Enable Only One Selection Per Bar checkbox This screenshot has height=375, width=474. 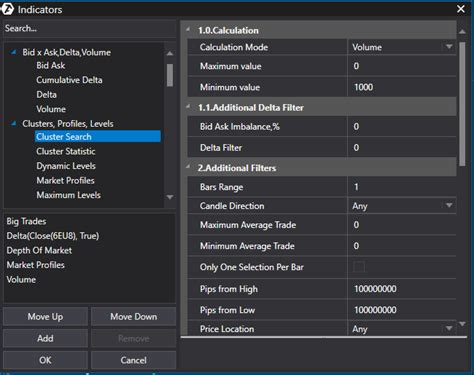click(359, 267)
